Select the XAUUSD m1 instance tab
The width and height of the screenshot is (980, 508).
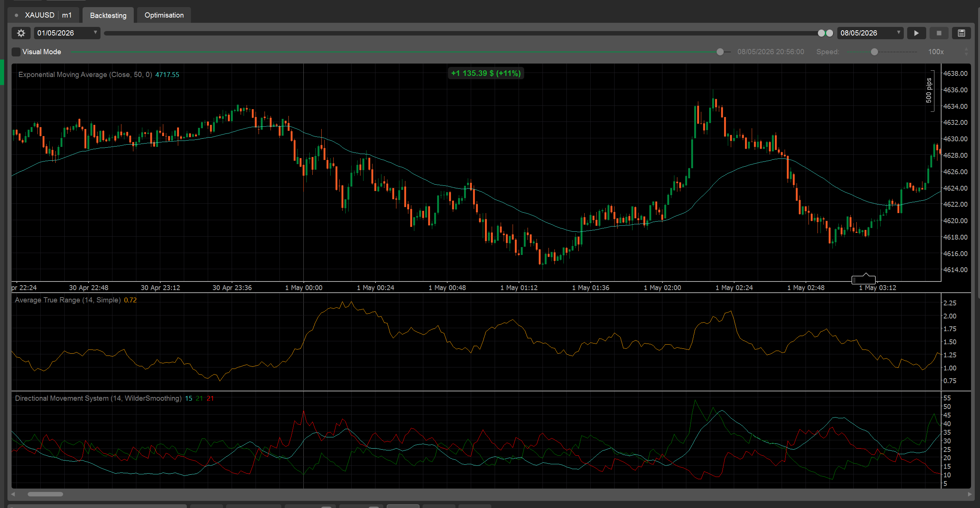click(43, 15)
